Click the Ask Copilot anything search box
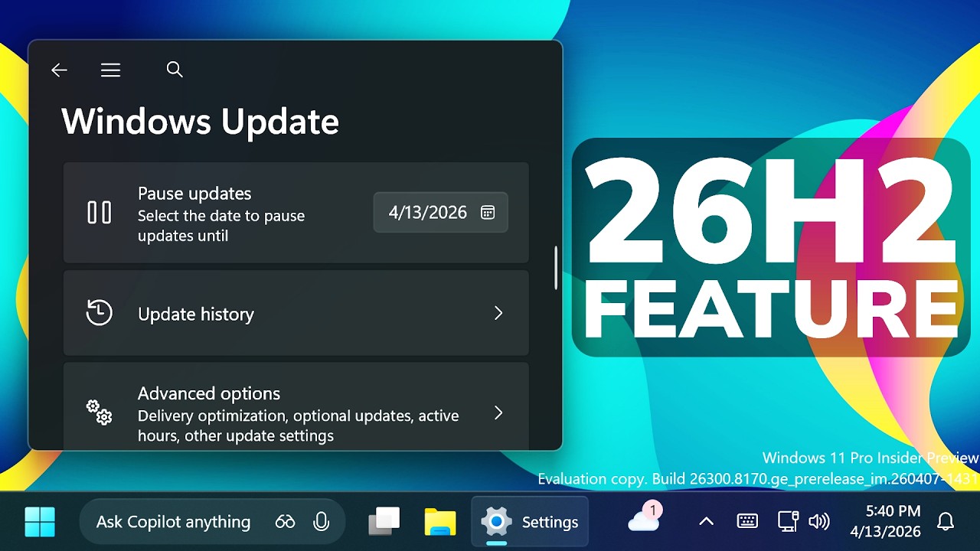This screenshot has width=980, height=551. 173,522
